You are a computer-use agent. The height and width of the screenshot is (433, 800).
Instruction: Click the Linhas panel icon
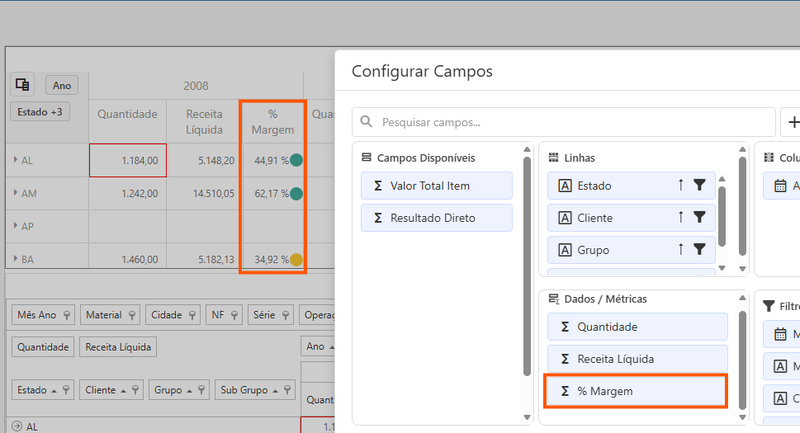tap(553, 157)
